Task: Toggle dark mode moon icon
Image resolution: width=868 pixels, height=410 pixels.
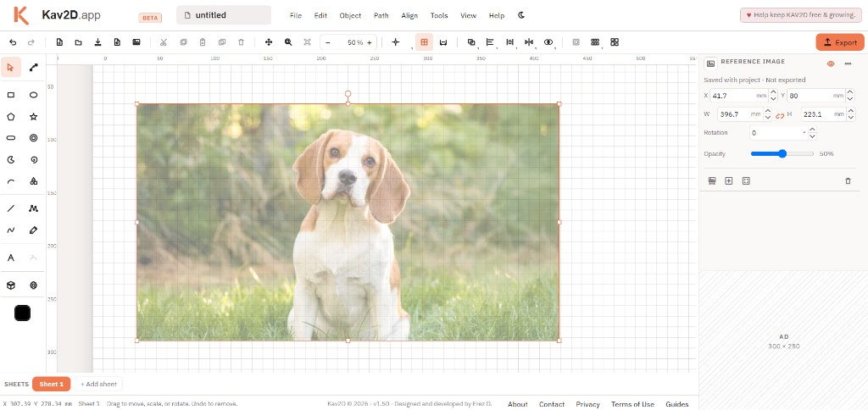Action: [x=521, y=15]
